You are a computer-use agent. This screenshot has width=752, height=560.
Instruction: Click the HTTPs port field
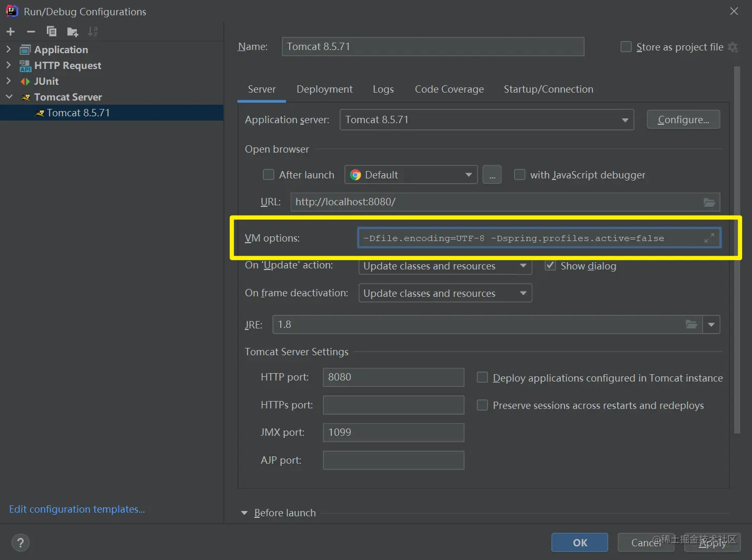(393, 405)
